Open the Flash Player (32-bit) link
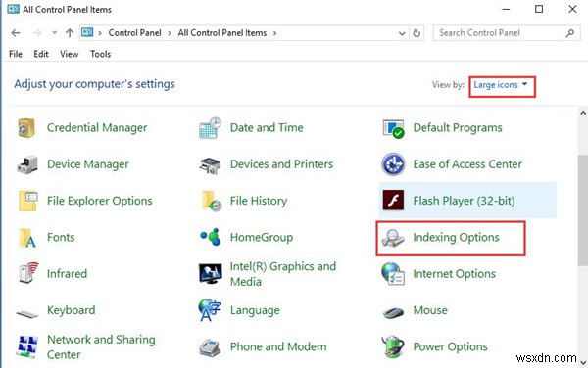Screen dimensions: 588x368 pos(464,201)
